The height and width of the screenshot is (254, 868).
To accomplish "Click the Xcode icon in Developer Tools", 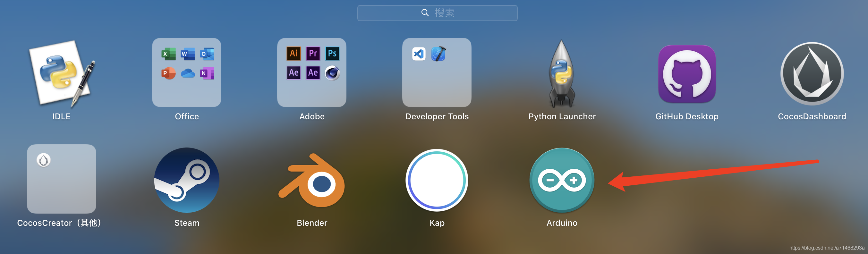I will 438,54.
